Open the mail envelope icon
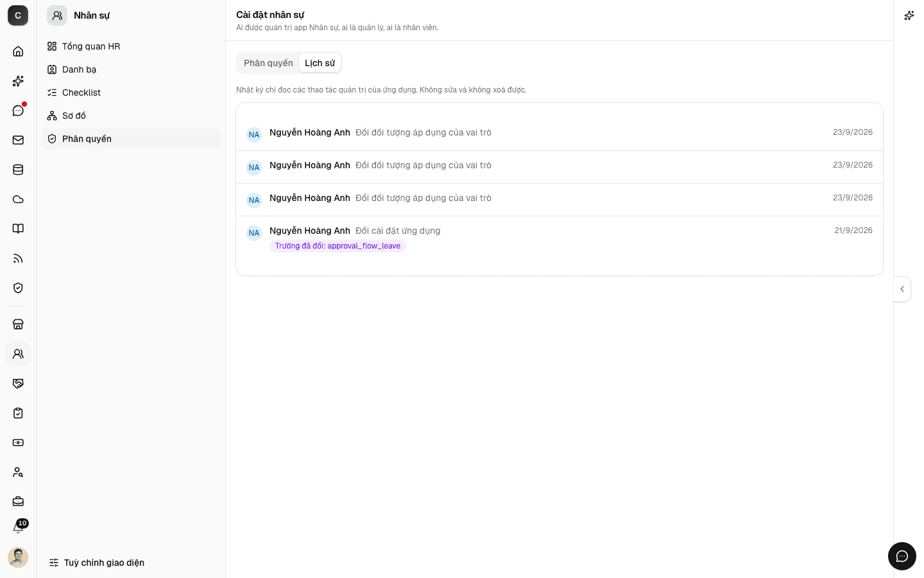 18,140
